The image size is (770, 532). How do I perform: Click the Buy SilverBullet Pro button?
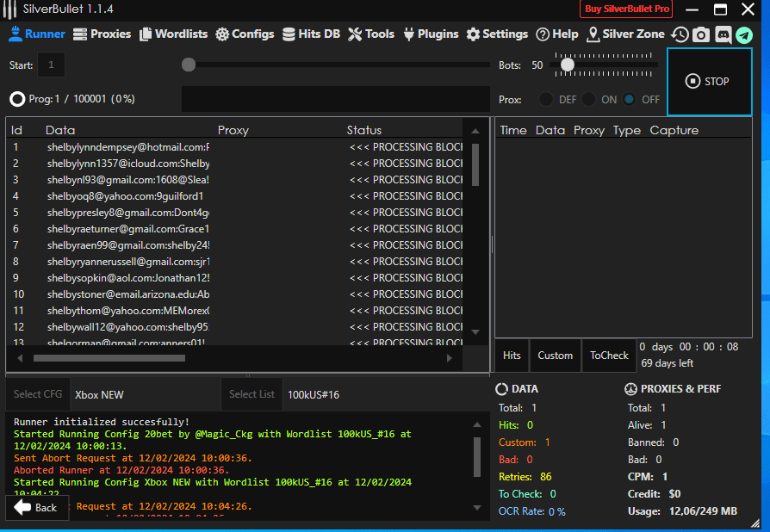coord(626,9)
